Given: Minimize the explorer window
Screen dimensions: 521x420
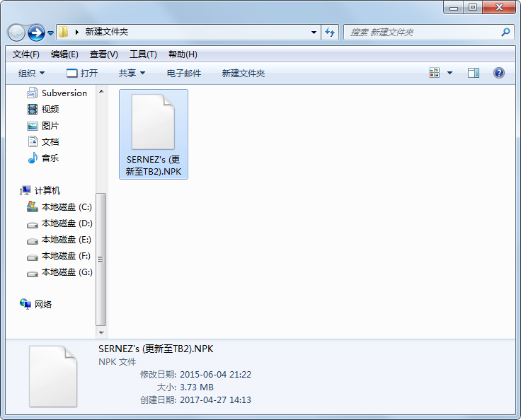Looking at the screenshot, I should pyautogui.click(x=454, y=7).
